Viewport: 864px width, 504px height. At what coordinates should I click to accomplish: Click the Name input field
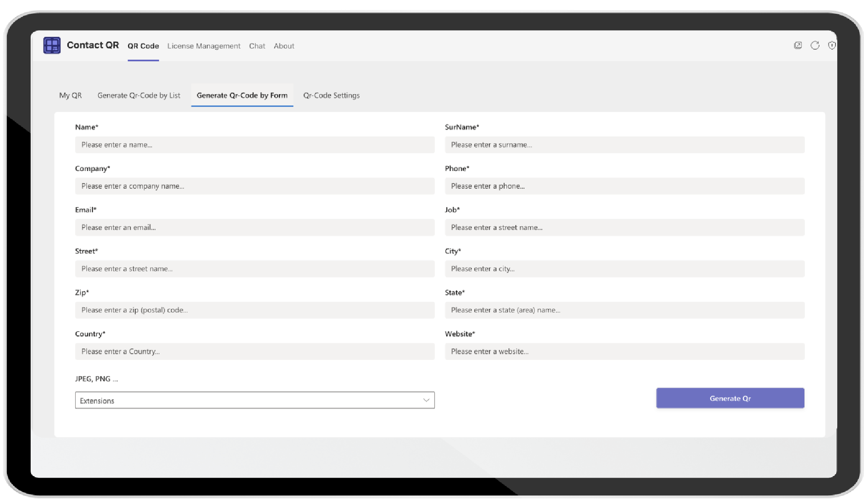255,145
